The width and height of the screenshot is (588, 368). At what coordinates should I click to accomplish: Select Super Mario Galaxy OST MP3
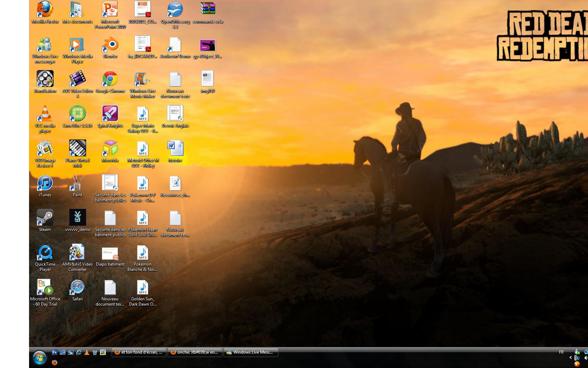(142, 119)
